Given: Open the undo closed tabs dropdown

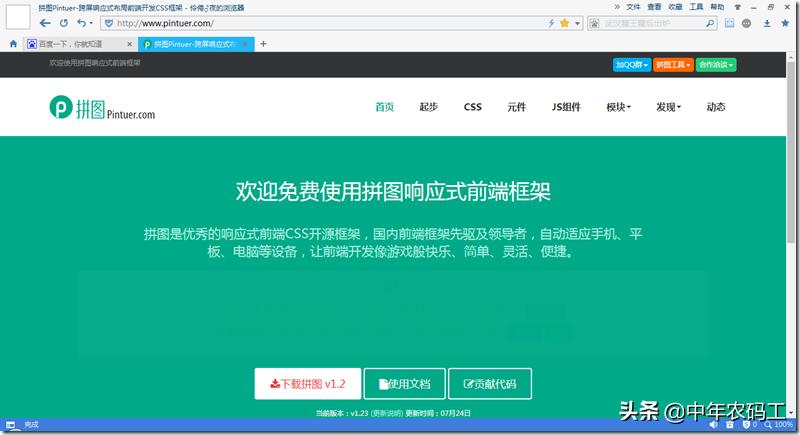Looking at the screenshot, I should coord(91,23).
